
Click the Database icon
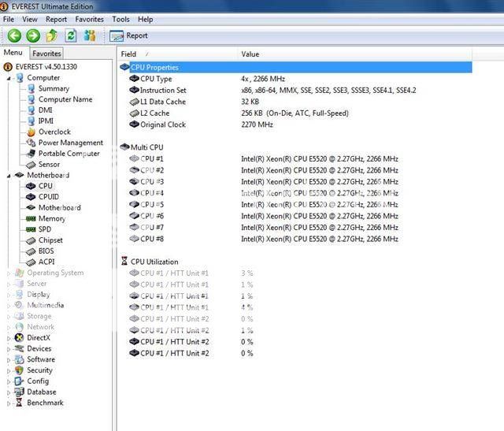pos(19,392)
